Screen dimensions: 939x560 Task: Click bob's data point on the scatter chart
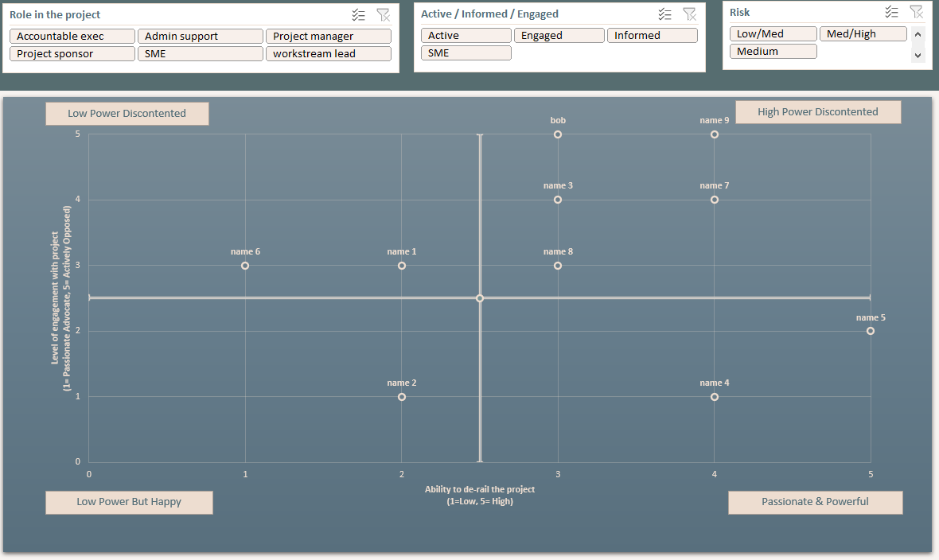coord(558,134)
